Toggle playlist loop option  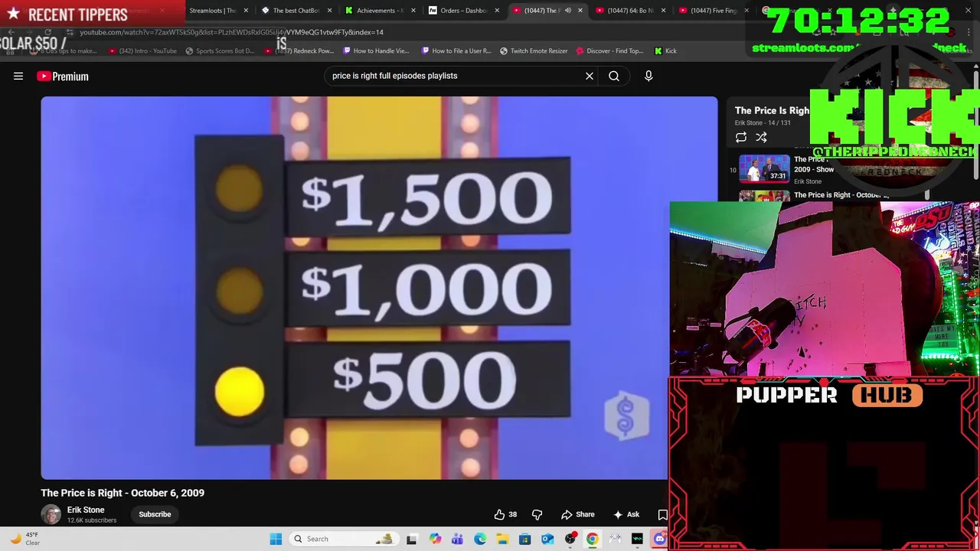pyautogui.click(x=741, y=138)
